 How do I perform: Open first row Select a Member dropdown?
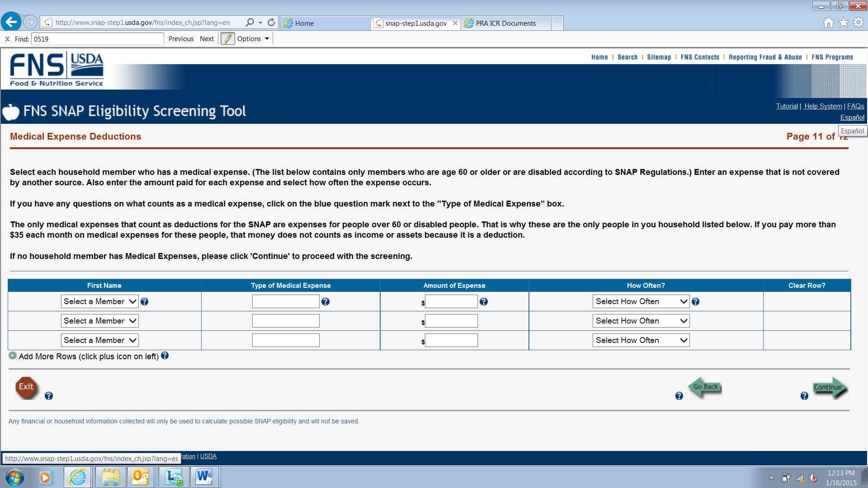pos(99,301)
